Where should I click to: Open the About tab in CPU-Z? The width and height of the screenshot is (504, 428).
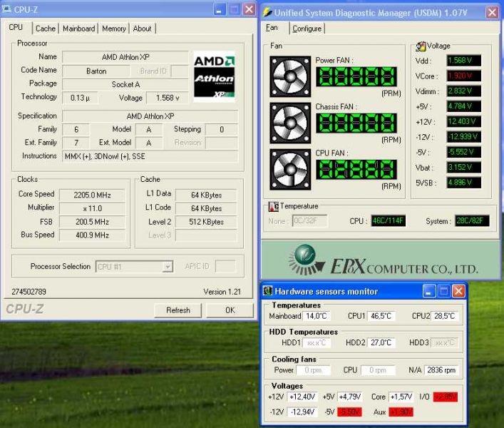pyautogui.click(x=142, y=29)
